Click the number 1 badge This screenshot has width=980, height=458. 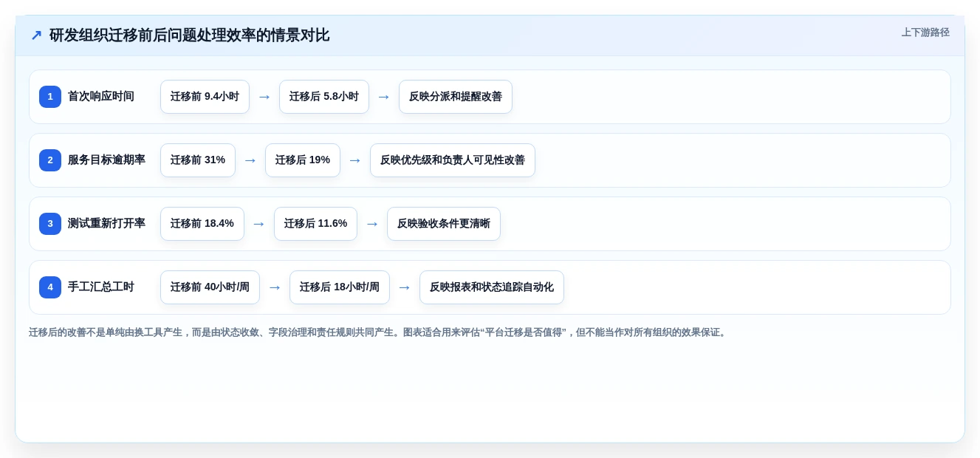50,97
